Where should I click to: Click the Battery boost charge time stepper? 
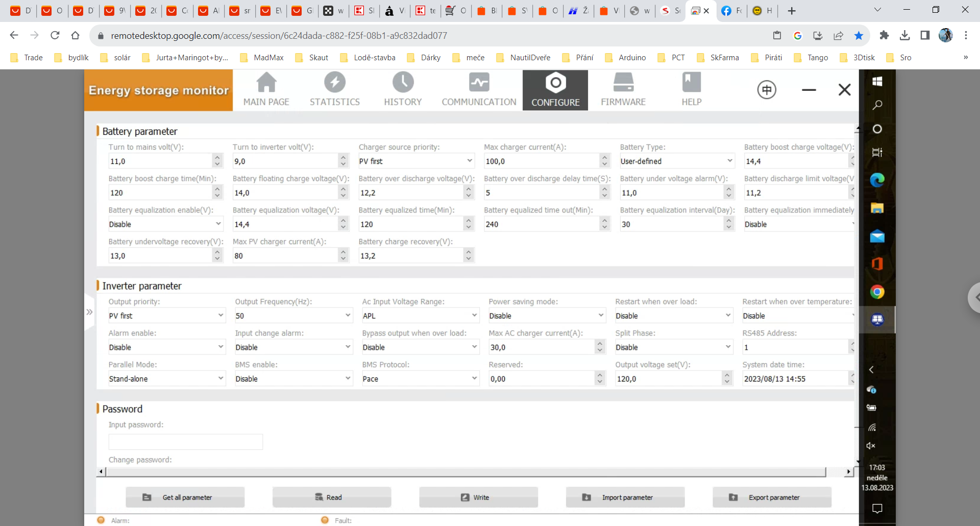[217, 193]
